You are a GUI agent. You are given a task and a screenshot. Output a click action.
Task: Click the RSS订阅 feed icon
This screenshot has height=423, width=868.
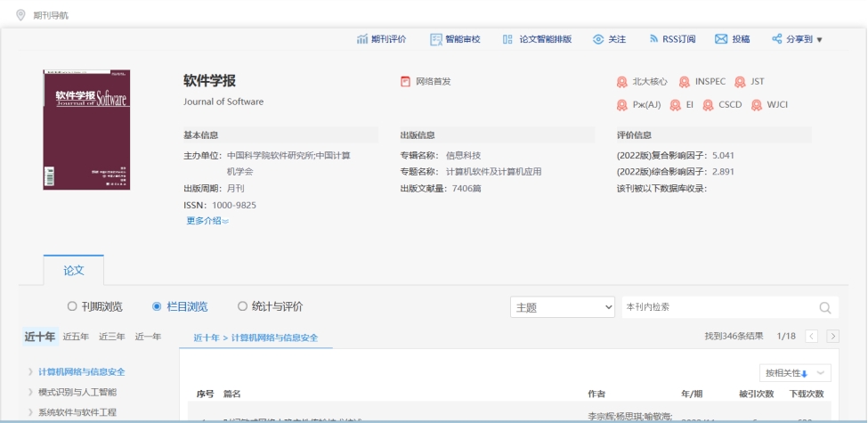point(653,39)
